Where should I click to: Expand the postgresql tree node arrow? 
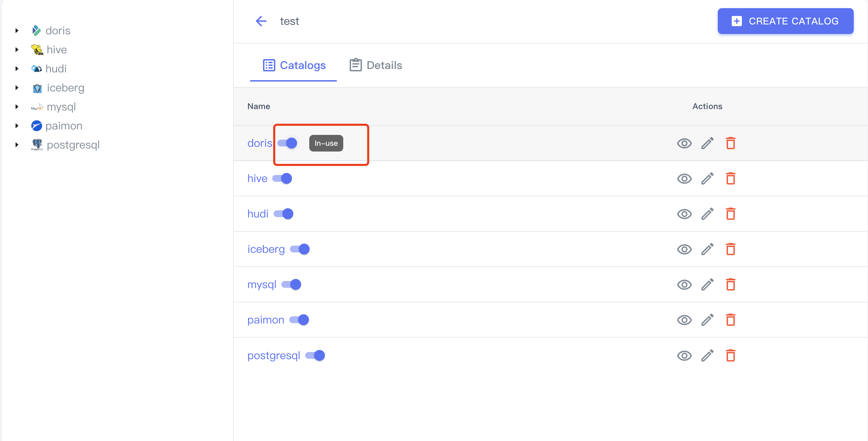tap(17, 145)
